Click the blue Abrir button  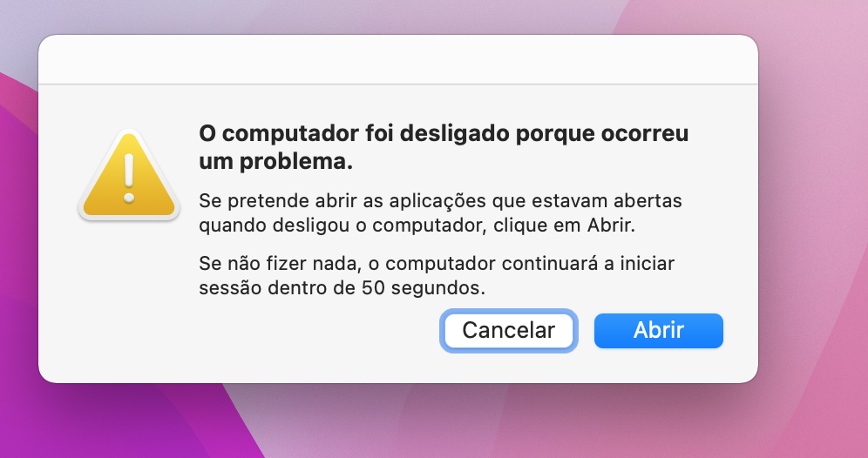click(x=659, y=331)
